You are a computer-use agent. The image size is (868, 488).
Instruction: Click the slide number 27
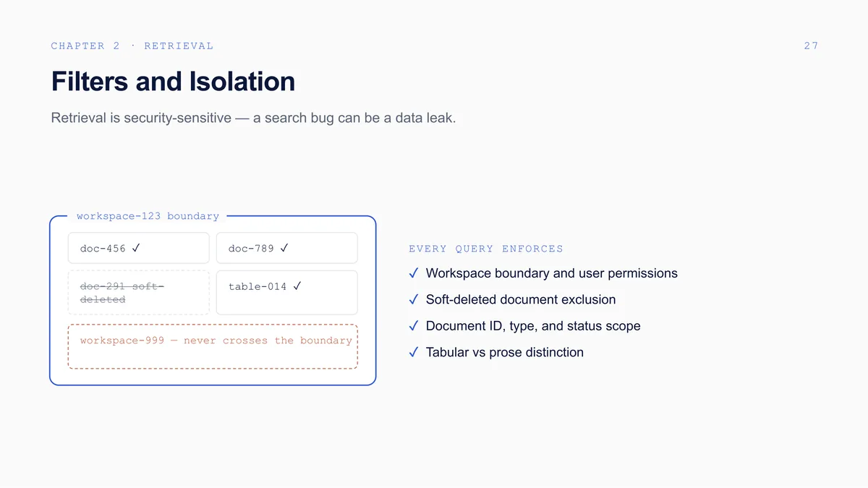click(x=811, y=46)
